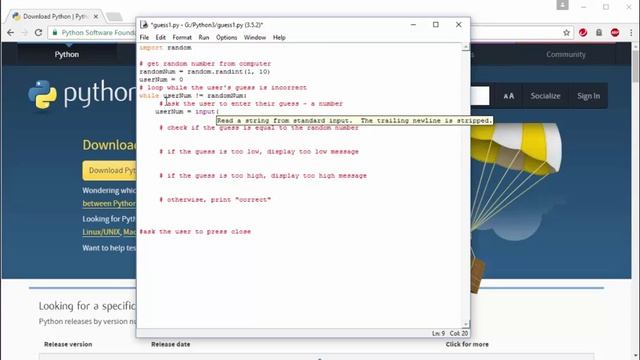Open the Edit menu in IDLE

click(160, 37)
